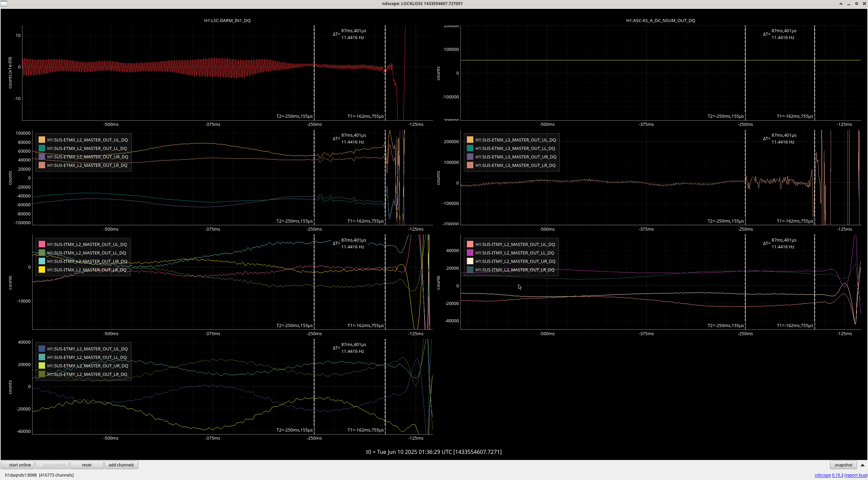Screen dimensions: 868x480
Task: Open the report bug link
Action: coord(856,475)
